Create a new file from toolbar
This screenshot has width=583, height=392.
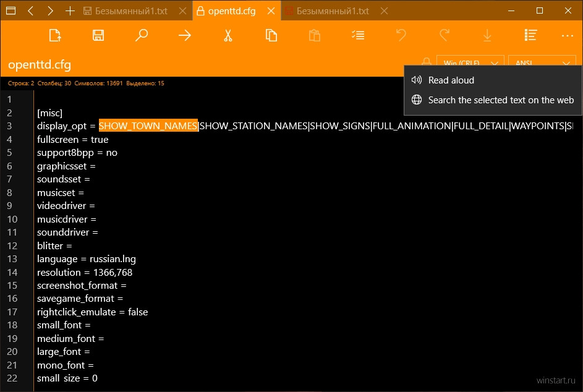[55, 35]
